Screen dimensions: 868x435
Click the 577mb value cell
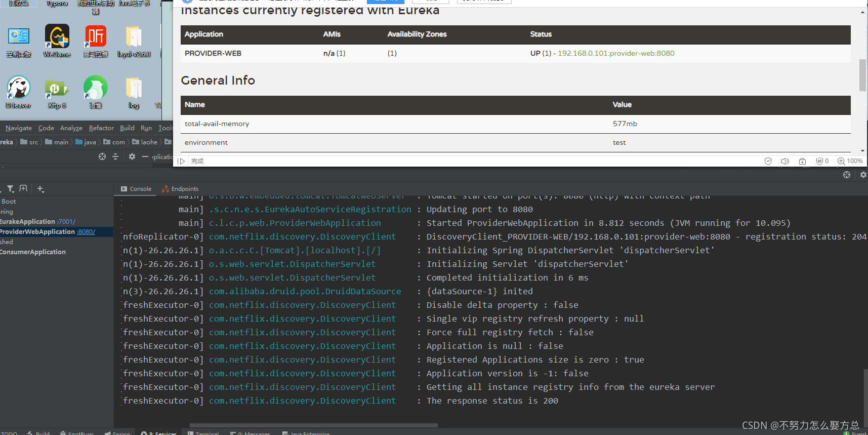pyautogui.click(x=625, y=124)
